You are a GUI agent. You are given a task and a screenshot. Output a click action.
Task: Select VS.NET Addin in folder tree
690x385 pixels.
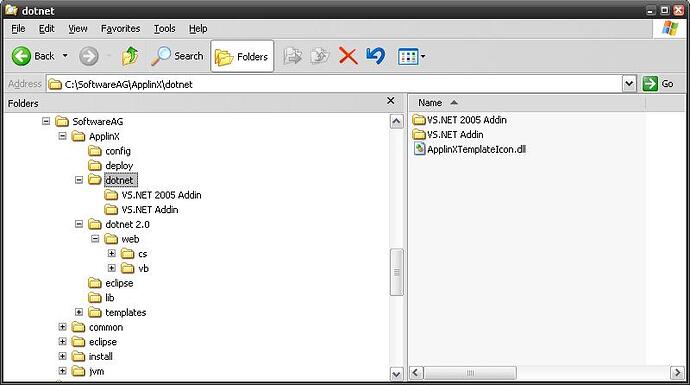pyautogui.click(x=142, y=209)
